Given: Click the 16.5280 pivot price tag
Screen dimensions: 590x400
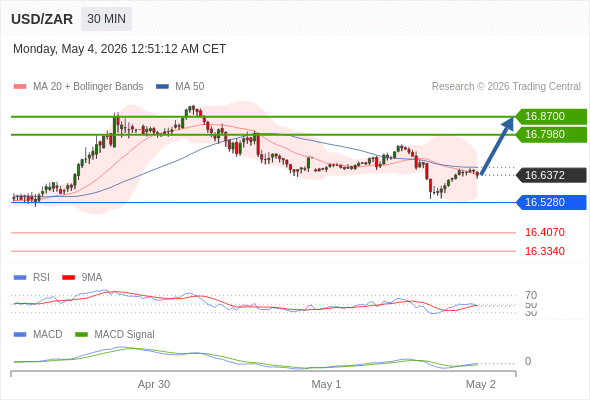Looking at the screenshot, I should [551, 202].
